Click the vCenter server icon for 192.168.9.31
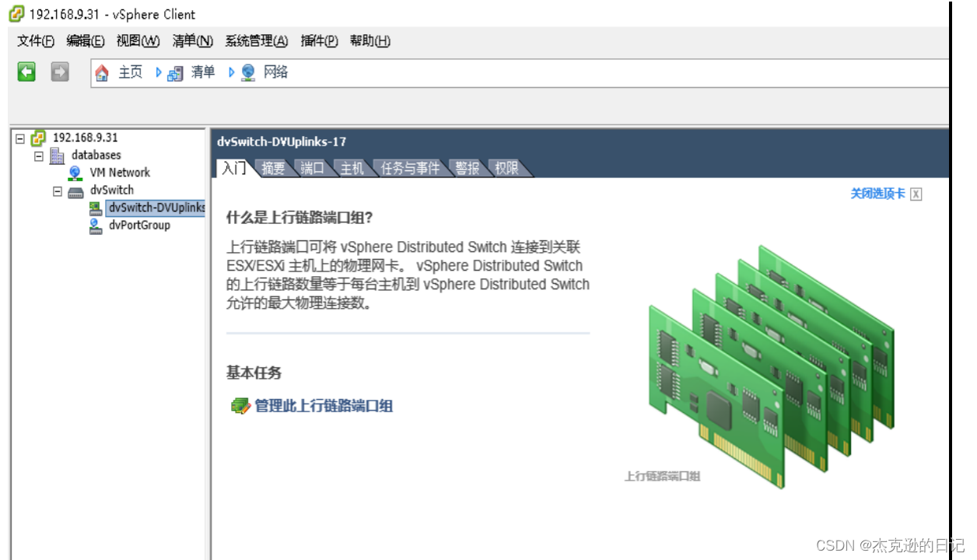Image resolution: width=977 pixels, height=560 pixels. click(x=38, y=138)
